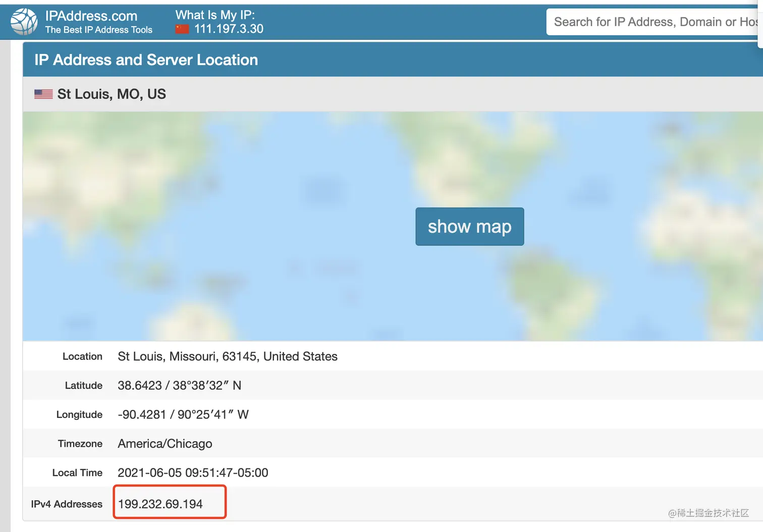Click "The Best IP Address Tools" tagline

click(x=99, y=30)
